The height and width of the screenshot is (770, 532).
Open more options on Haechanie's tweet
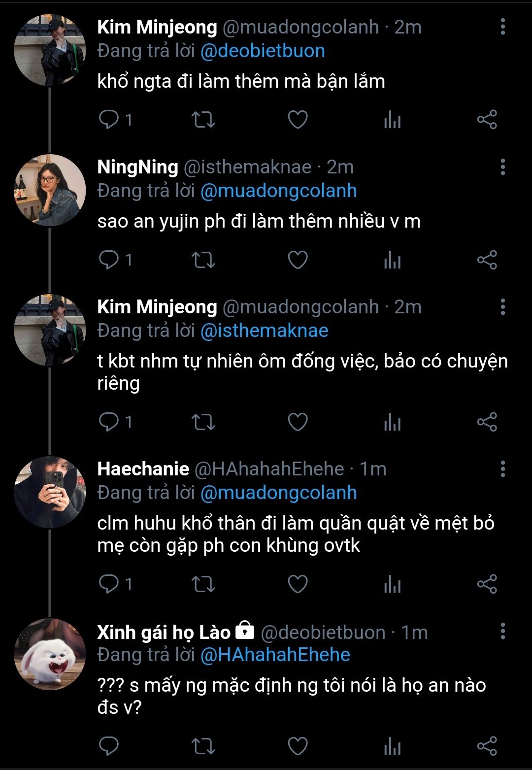[502, 469]
